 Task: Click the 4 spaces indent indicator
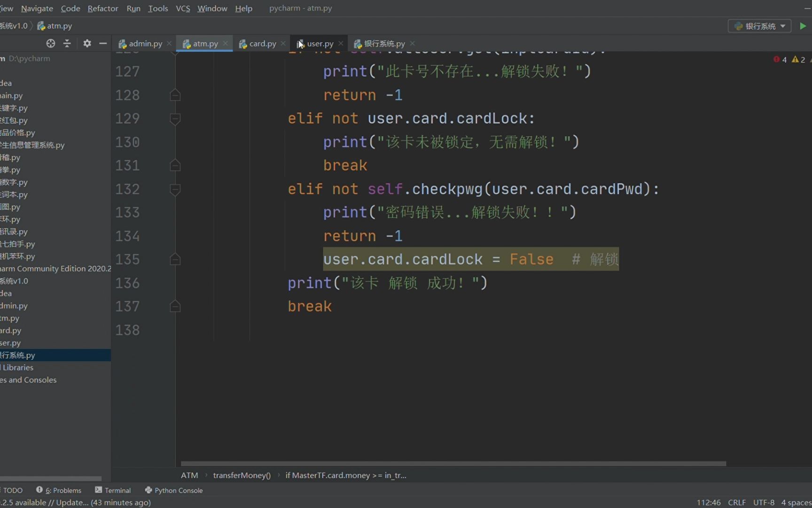(796, 502)
